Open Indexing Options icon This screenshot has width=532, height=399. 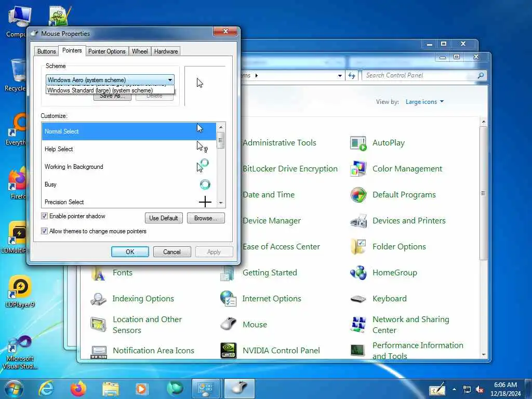coord(98,299)
